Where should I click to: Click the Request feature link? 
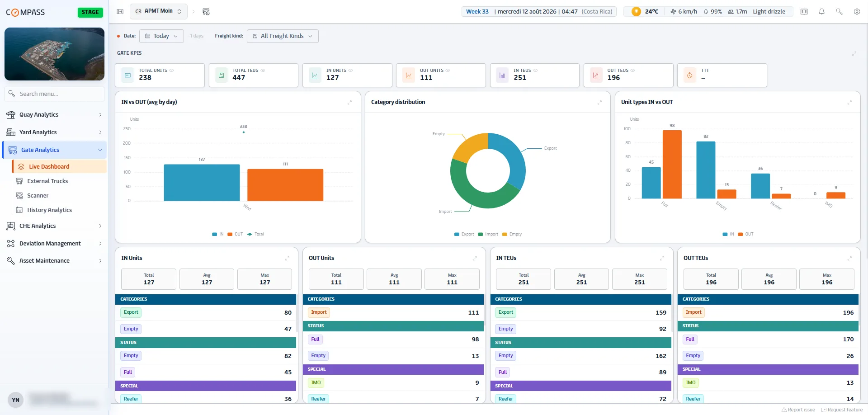point(842,410)
